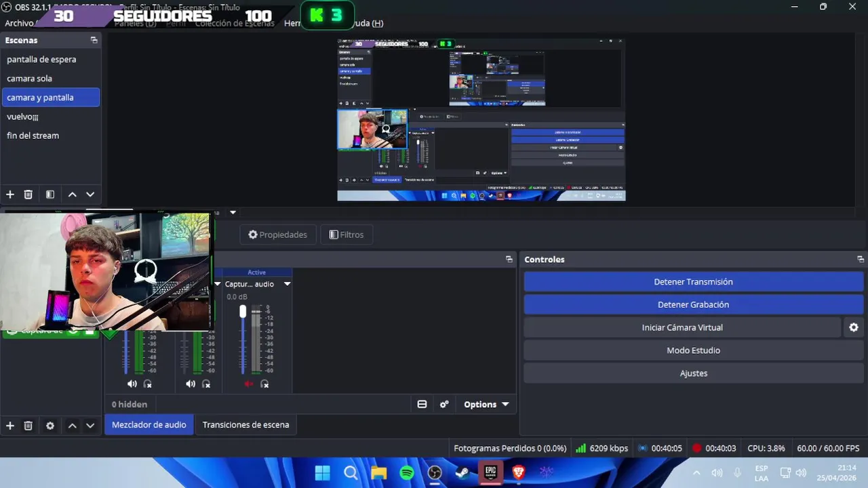Image resolution: width=868 pixels, height=488 pixels.
Task: Open the middle mixer channel dropdown arrow
Action: 218,284
